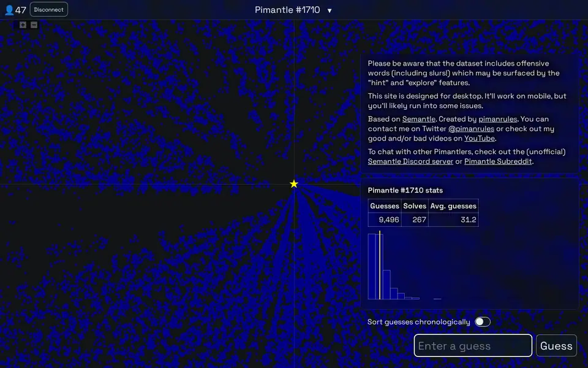Click the zoom out minus icon

(x=34, y=25)
